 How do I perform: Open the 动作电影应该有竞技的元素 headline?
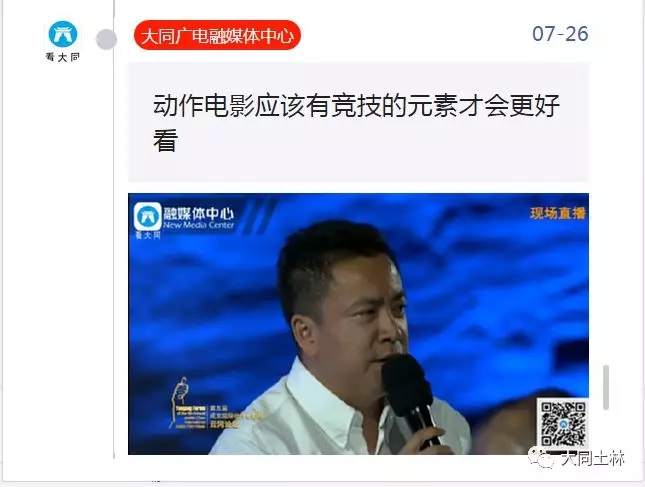point(356,123)
